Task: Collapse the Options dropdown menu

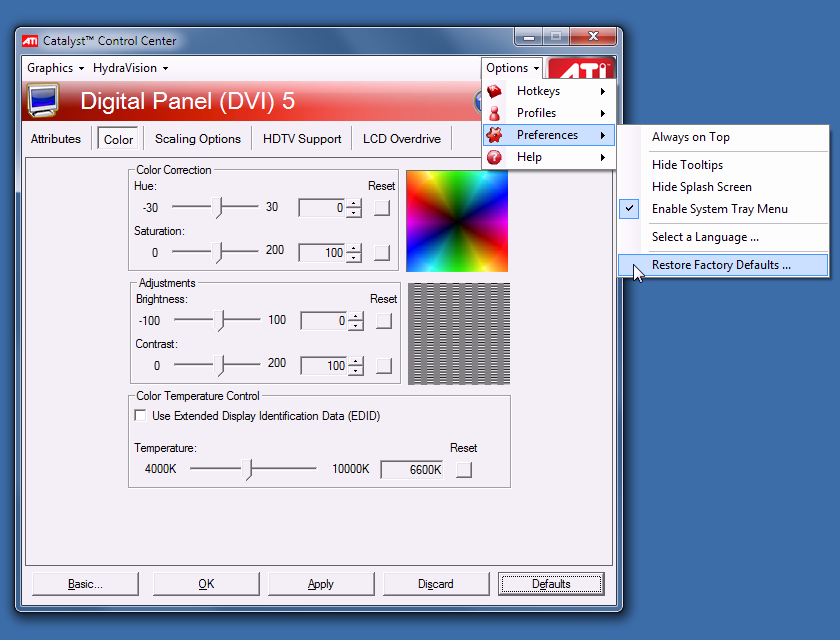Action: coord(512,68)
